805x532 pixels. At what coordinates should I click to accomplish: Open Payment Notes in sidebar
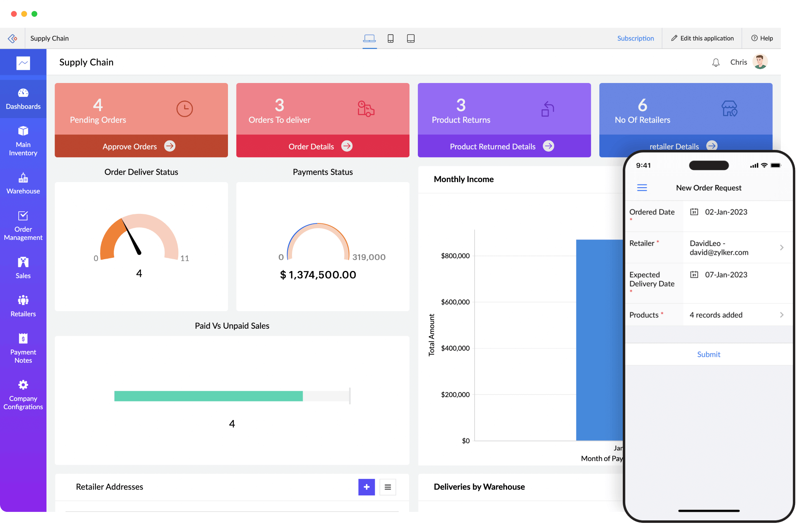[x=23, y=348]
